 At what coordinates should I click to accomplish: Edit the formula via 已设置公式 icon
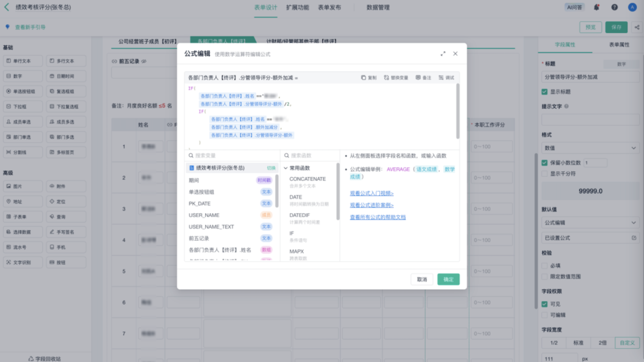pyautogui.click(x=634, y=238)
